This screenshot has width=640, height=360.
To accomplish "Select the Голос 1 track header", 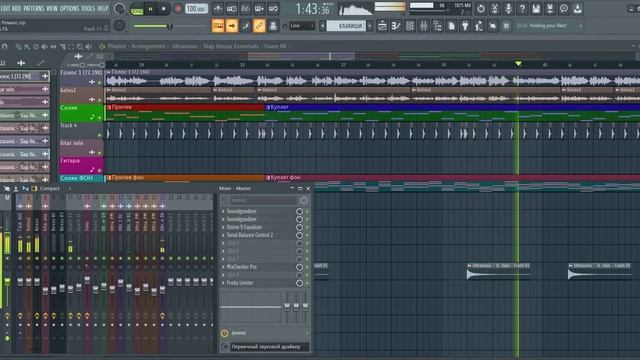I will (81, 77).
